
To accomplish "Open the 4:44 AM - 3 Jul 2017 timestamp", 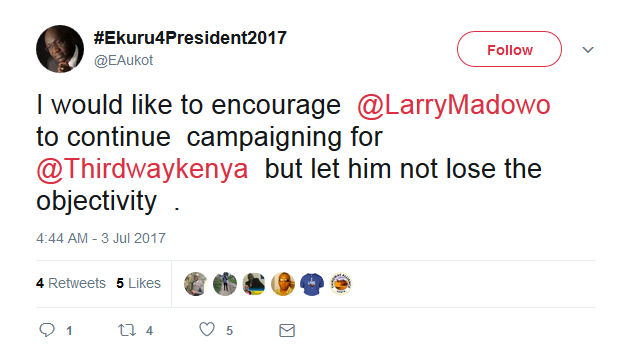I will coord(101,238).
